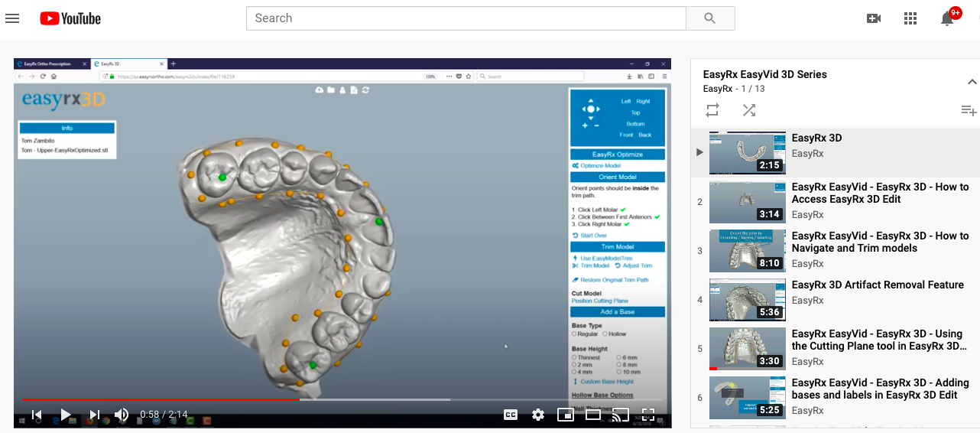
Task: Open the create video camera icon
Action: click(x=874, y=18)
